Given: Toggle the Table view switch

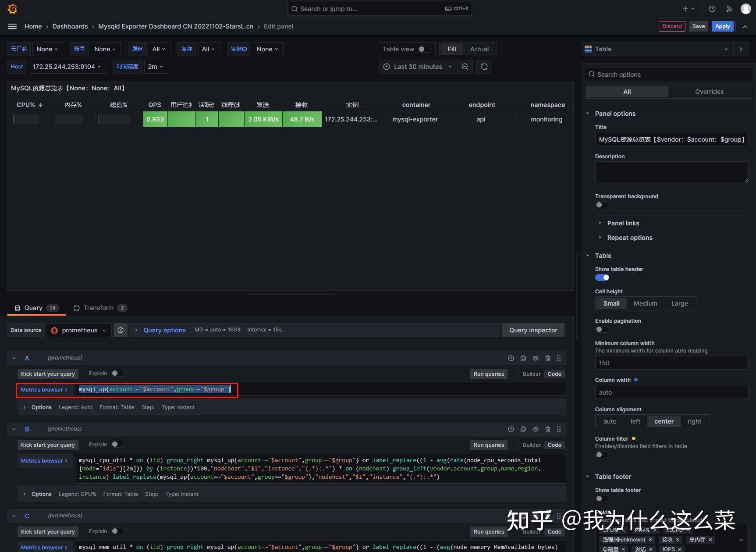Looking at the screenshot, I should point(424,49).
